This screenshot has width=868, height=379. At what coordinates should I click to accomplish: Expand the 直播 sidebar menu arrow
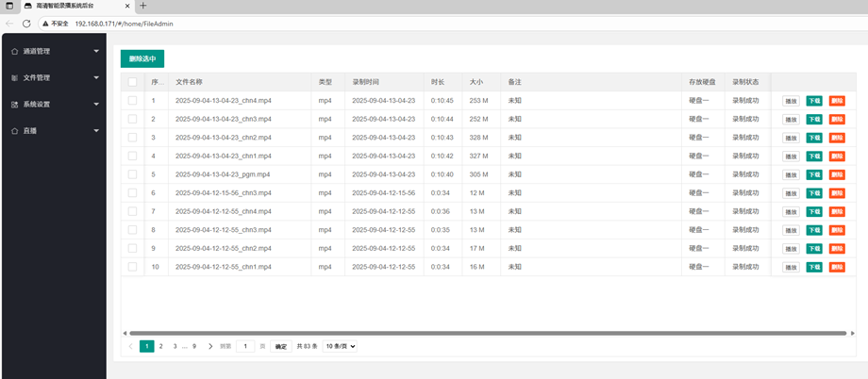pos(96,131)
